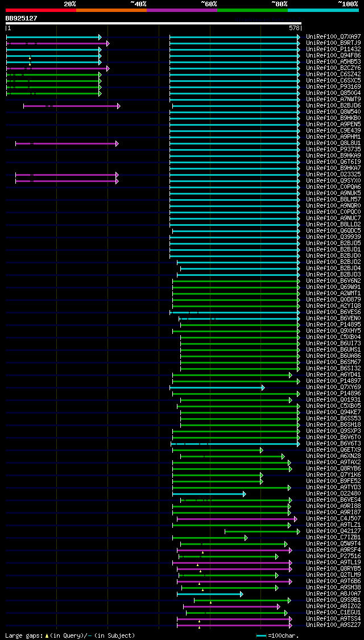Open hit UniRef100_B2CZY6

point(333,68)
